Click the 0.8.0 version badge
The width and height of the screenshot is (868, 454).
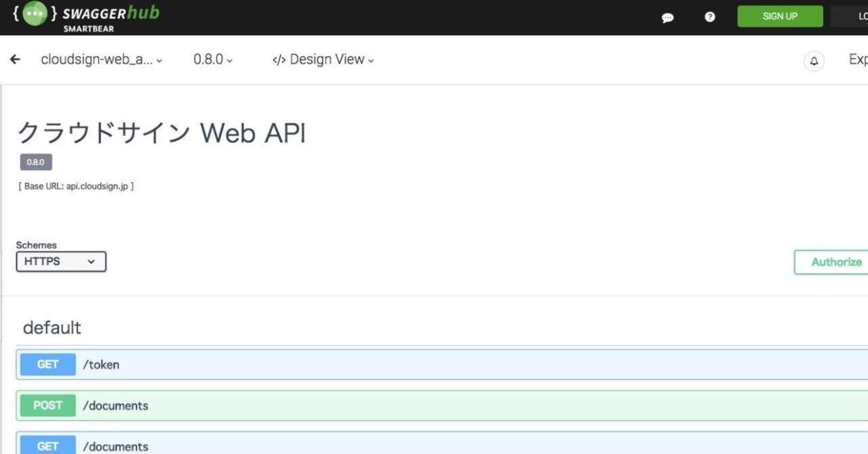coord(36,163)
